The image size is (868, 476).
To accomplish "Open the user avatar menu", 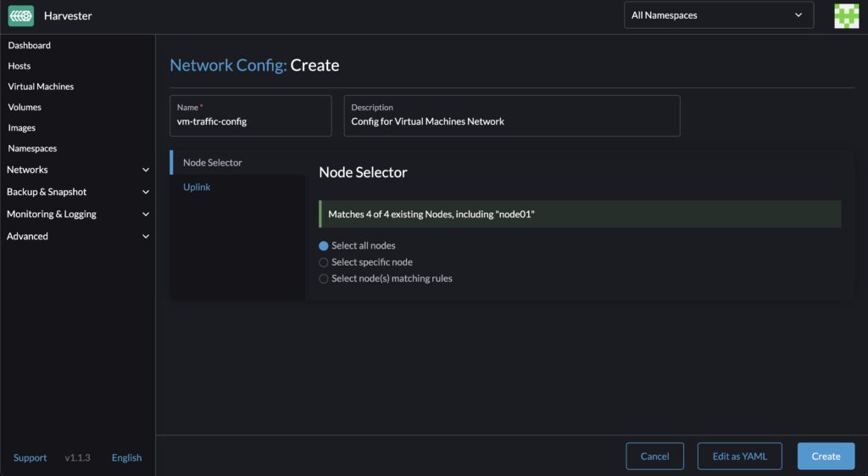I will point(846,15).
